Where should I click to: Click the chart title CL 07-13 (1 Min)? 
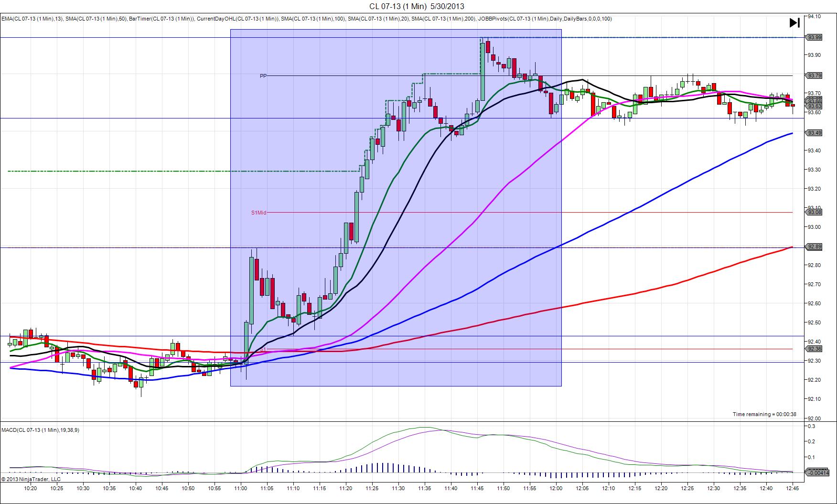click(397, 6)
